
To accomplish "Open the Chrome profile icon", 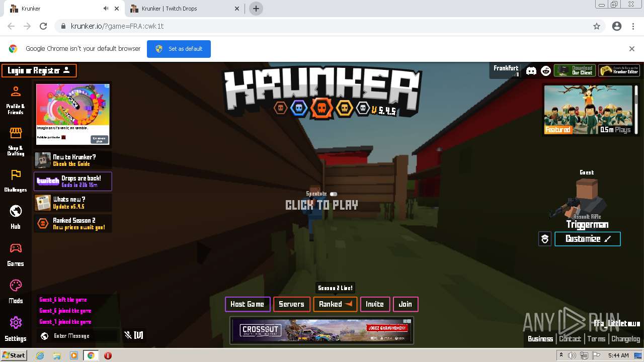I will pyautogui.click(x=617, y=26).
